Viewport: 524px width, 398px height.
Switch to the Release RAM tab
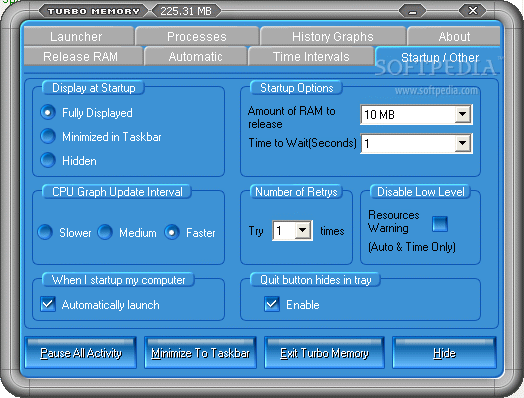pos(83,56)
